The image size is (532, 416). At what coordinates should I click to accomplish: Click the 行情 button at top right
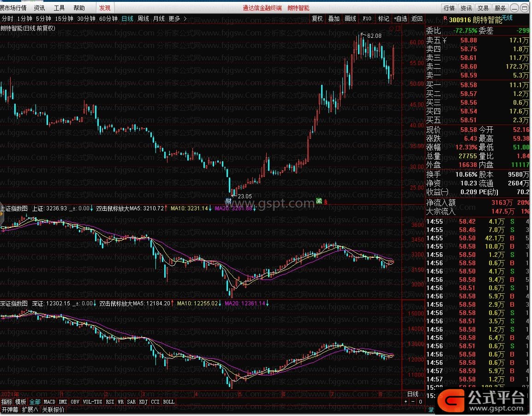(x=449, y=8)
